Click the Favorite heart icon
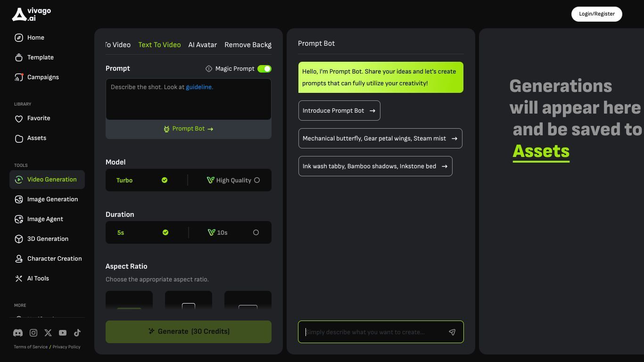This screenshot has width=644, height=362. click(19, 119)
